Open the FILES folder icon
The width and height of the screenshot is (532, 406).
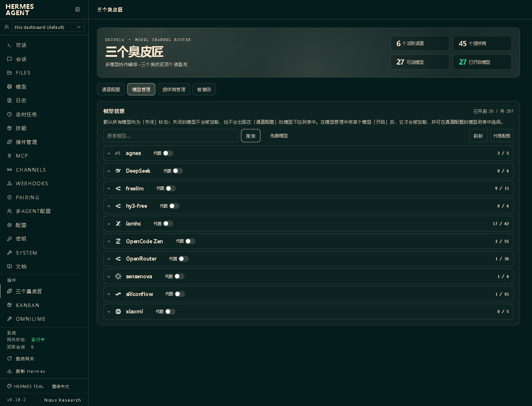click(10, 73)
